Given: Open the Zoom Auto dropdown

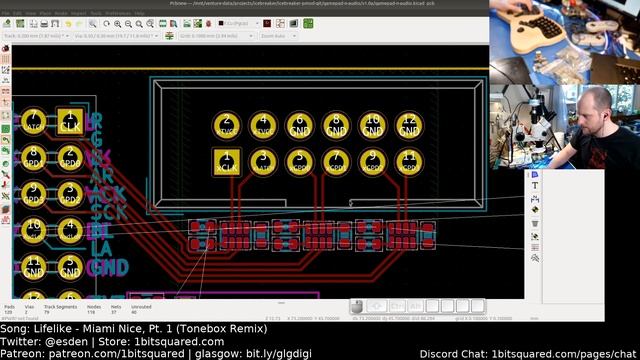Looking at the screenshot, I should point(278,36).
